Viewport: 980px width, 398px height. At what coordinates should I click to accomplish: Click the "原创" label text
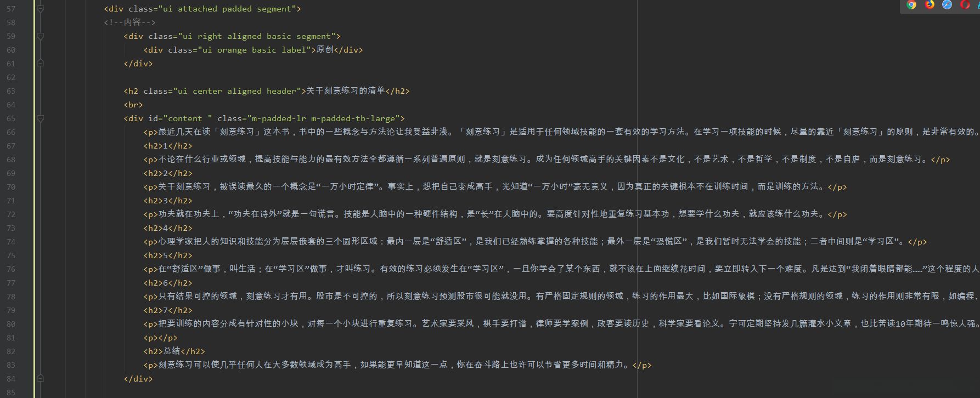[x=325, y=50]
